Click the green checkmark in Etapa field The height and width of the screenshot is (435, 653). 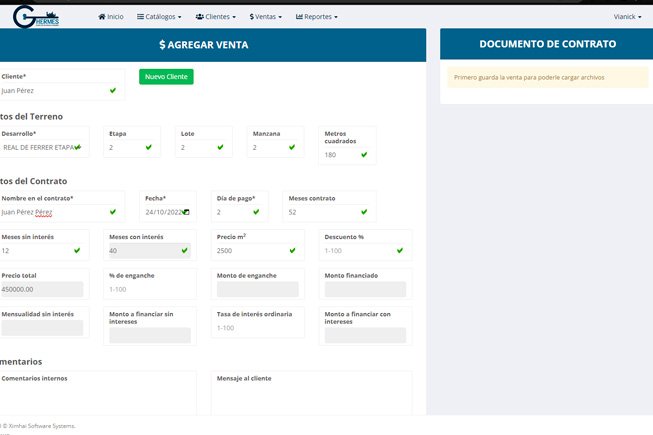(x=149, y=147)
